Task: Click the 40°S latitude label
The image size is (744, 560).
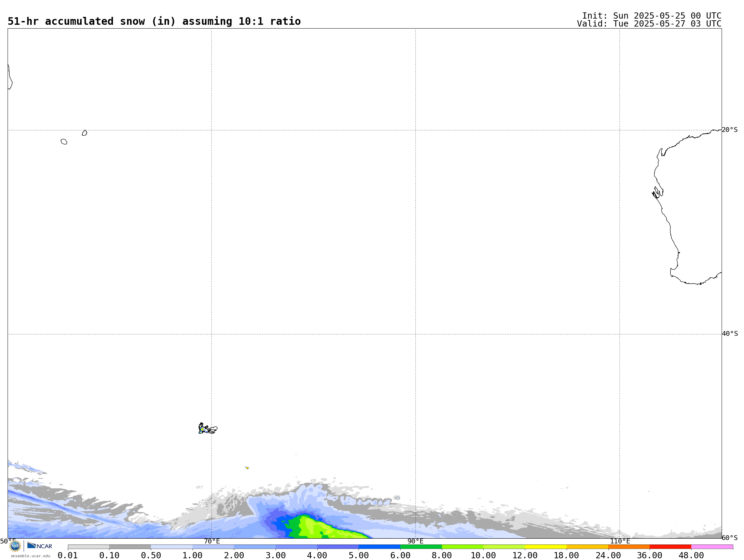Action: coord(730,334)
